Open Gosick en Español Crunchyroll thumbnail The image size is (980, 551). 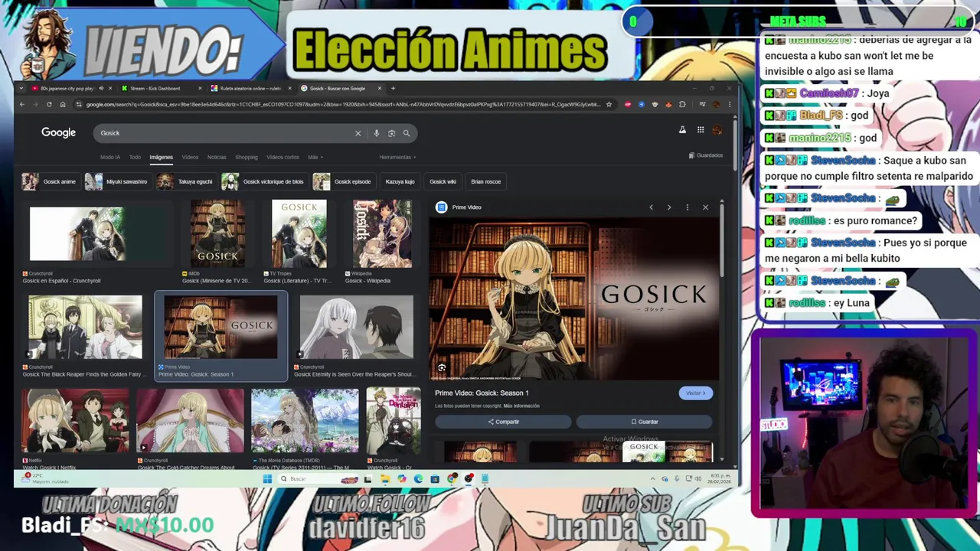pos(77,234)
